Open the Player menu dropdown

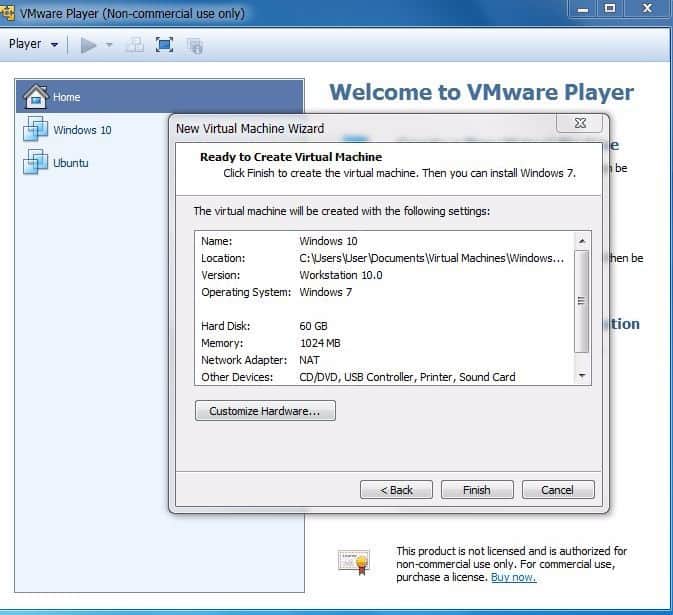tap(33, 44)
